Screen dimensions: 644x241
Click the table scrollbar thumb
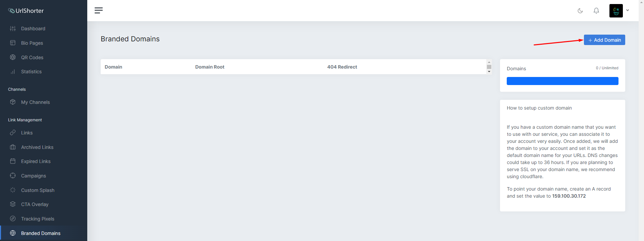click(489, 67)
